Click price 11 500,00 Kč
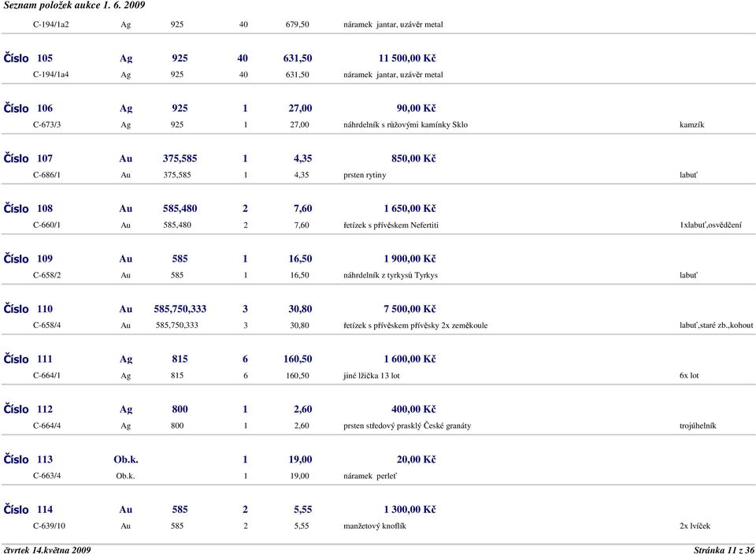This screenshot has height=554, width=756. pyautogui.click(x=406, y=58)
